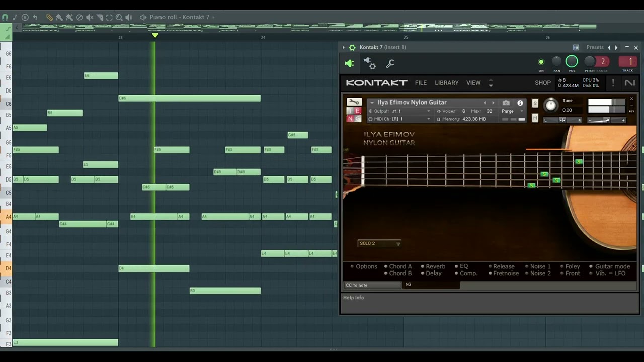The width and height of the screenshot is (644, 362).
Task: Click the Kontakt warning exclamation icon
Action: [x=613, y=83]
